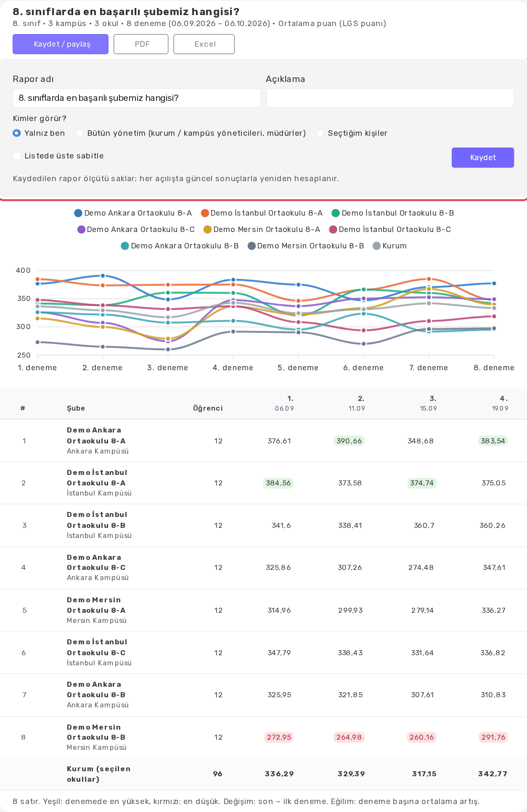Click the Kurum (seçilen okullar) summary row label
The image size is (527, 812).
click(x=99, y=774)
